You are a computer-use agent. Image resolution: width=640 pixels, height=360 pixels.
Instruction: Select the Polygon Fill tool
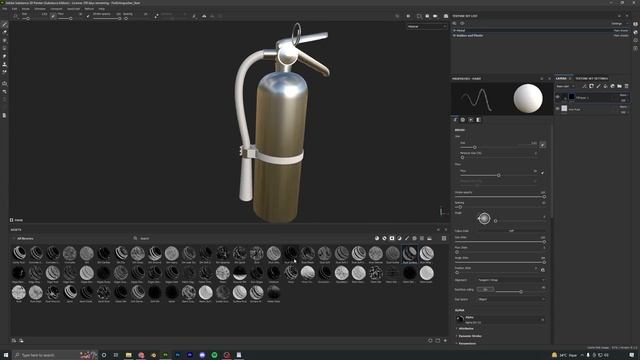[x=4, y=48]
